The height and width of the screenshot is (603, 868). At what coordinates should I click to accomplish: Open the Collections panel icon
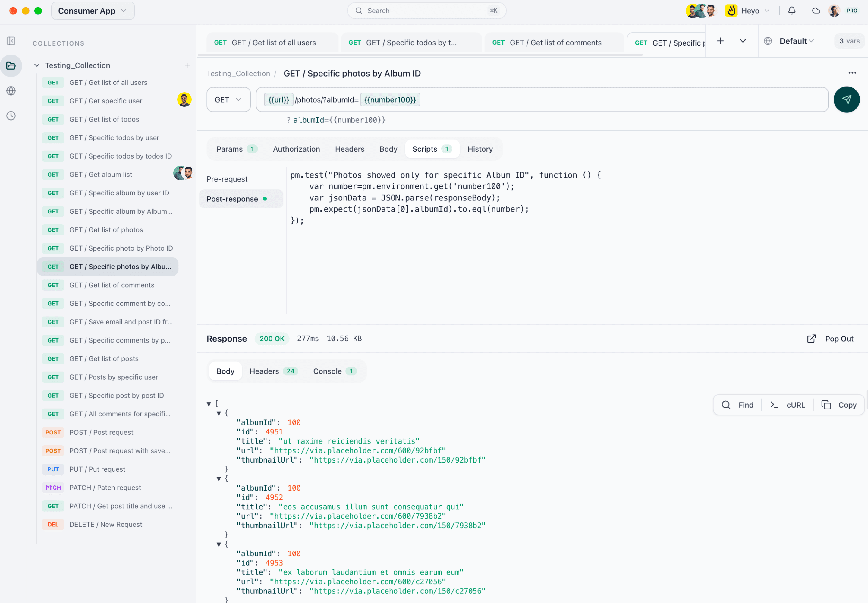coord(11,65)
